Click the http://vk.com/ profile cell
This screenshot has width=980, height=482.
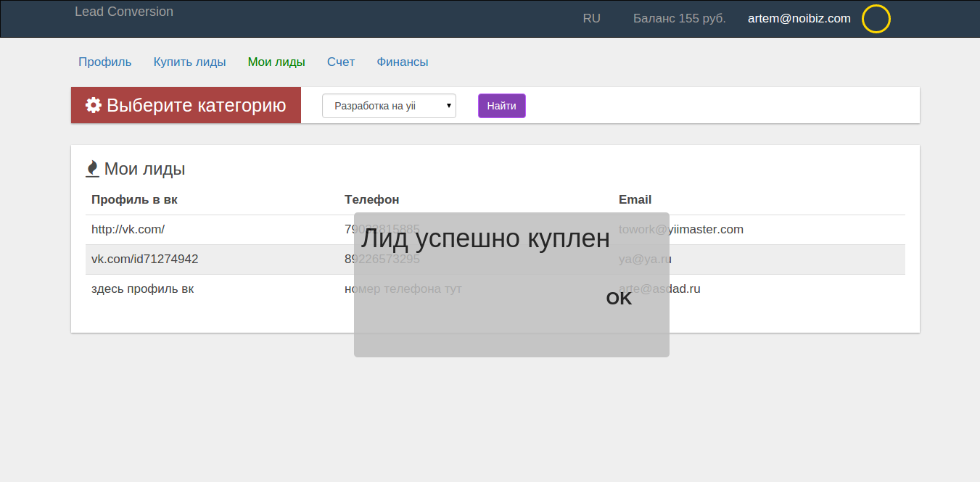[128, 229]
